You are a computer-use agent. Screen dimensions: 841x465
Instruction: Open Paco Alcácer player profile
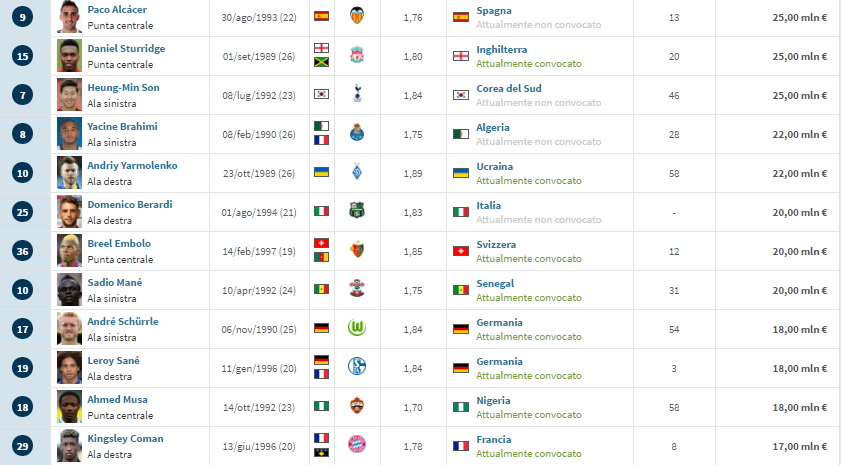click(117, 10)
